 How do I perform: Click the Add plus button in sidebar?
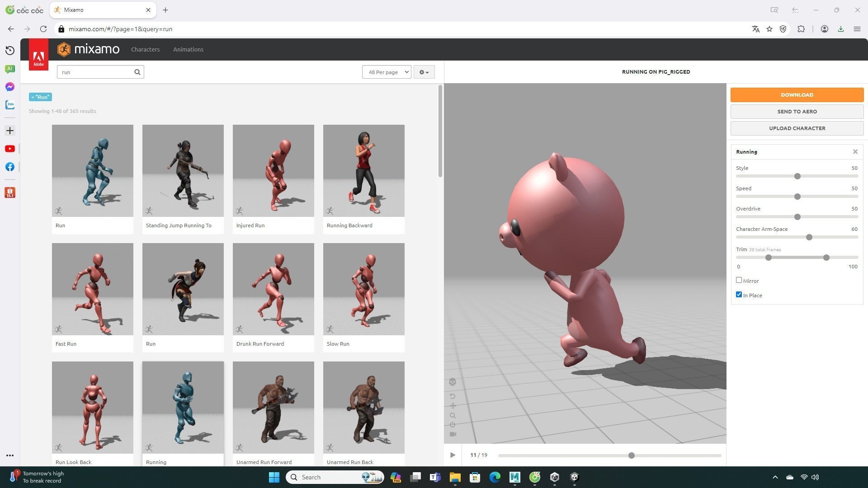pyautogui.click(x=10, y=131)
